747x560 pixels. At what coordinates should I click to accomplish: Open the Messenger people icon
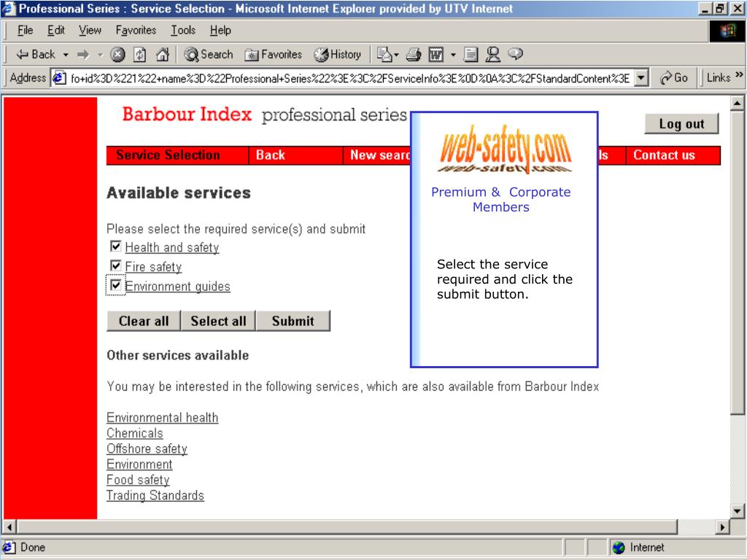pyautogui.click(x=492, y=55)
